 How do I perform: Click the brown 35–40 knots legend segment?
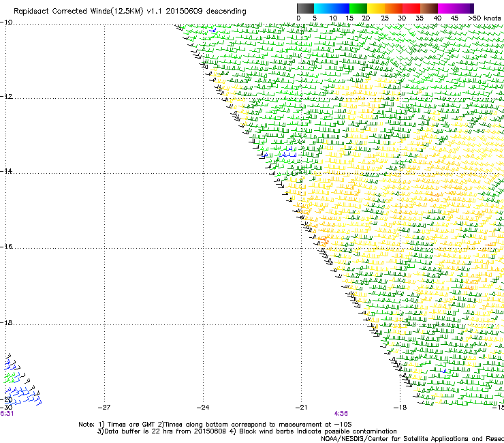point(429,8)
